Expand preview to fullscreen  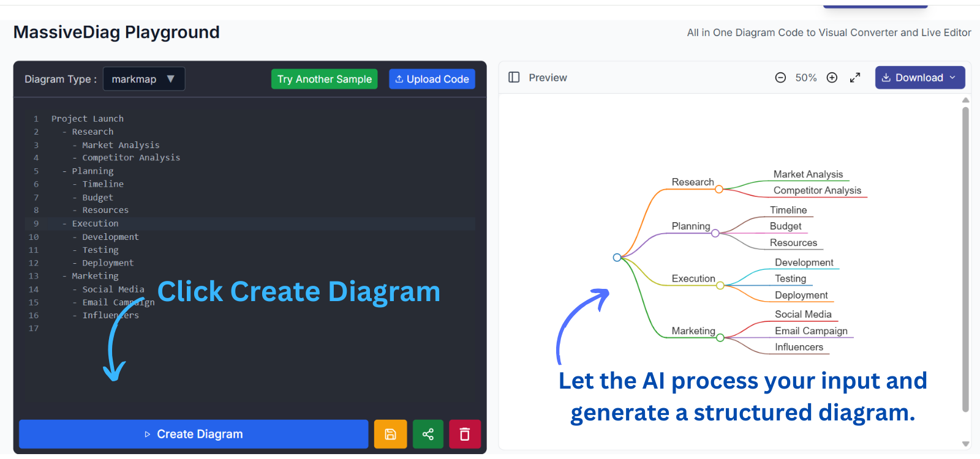pyautogui.click(x=855, y=77)
